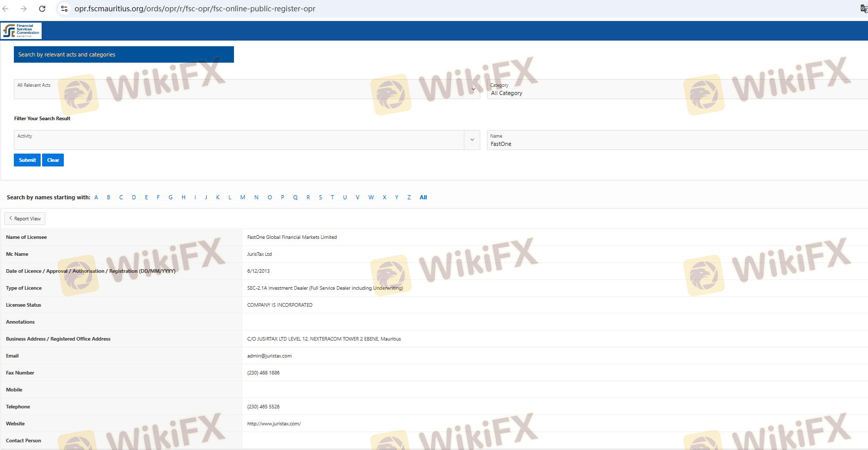Screen dimensions: 868x450
Task: Filter names starting with U
Action: point(345,197)
